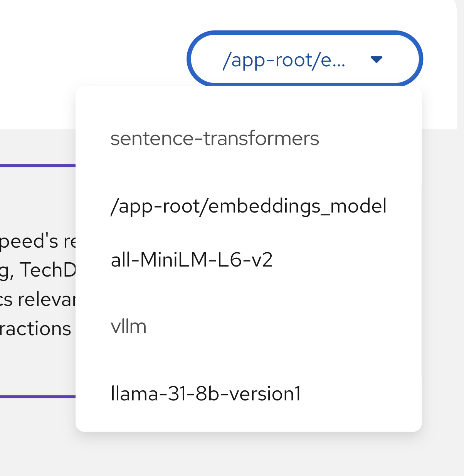This screenshot has width=464, height=476.
Task: Click the dropdown caret arrow icon
Action: tap(376, 59)
